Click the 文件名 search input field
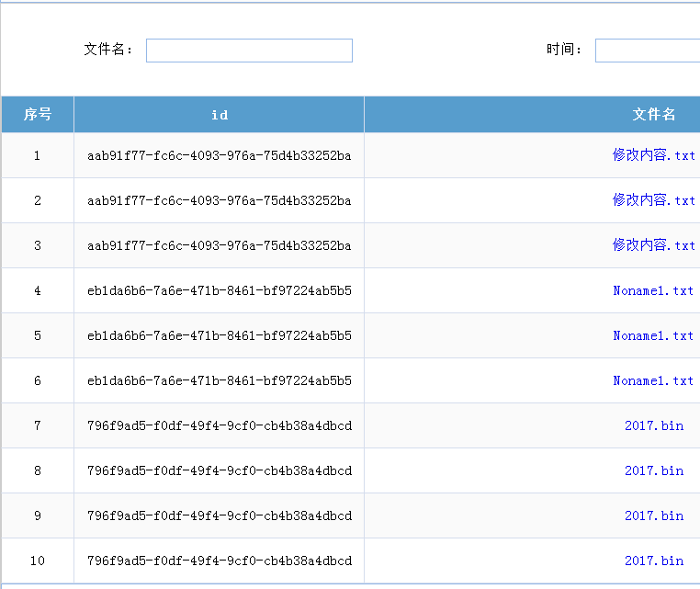This screenshot has width=700, height=589. coord(249,51)
